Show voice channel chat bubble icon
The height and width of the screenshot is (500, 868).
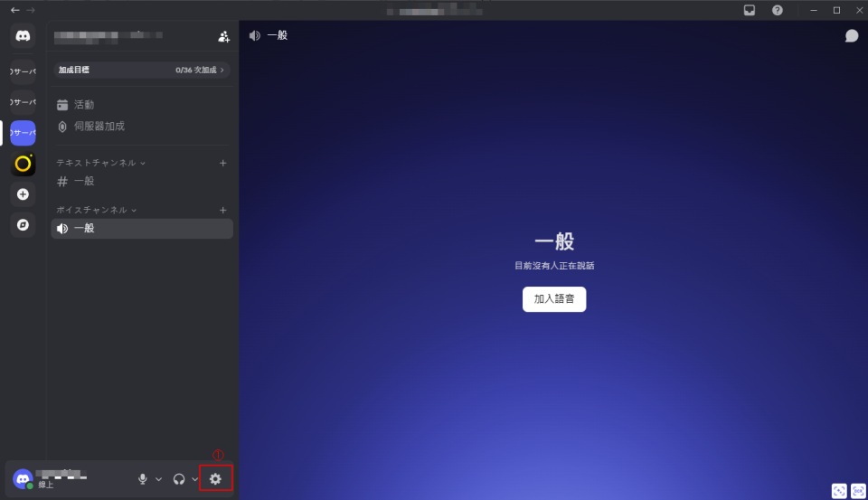click(851, 36)
